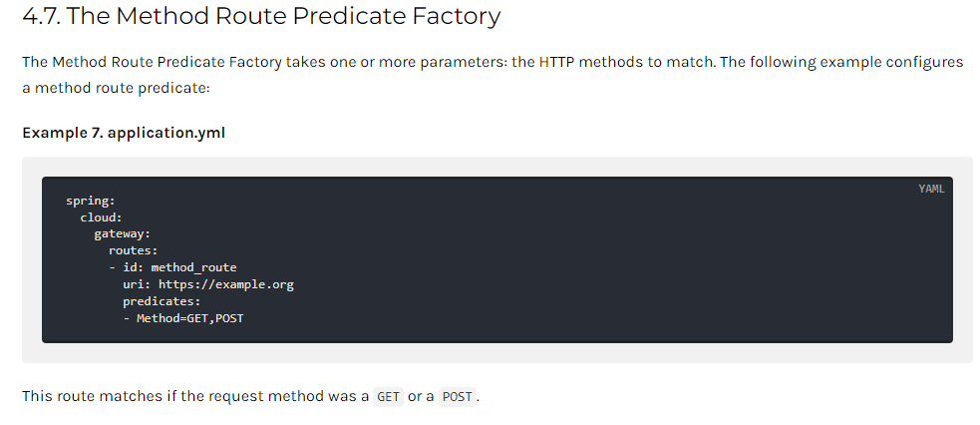Screen dimensions: 980x425
Task: Click the inline GET code badge
Action: click(x=388, y=397)
